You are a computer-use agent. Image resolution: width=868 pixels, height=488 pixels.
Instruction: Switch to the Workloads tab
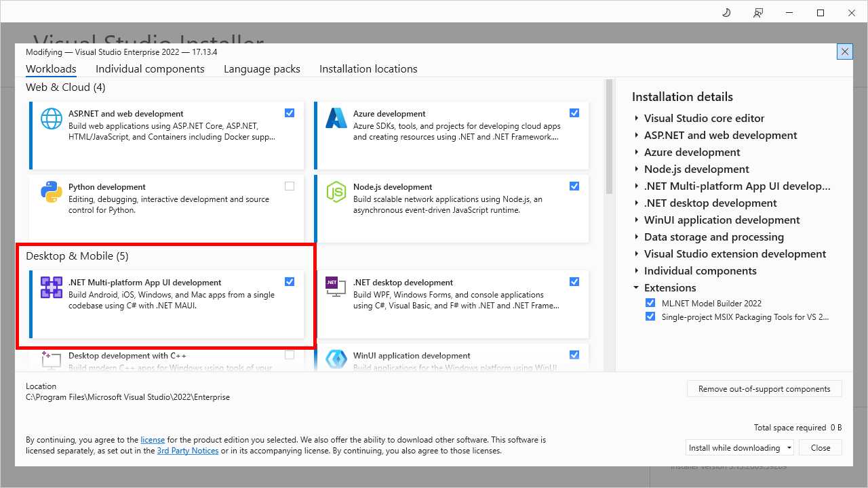[x=51, y=69]
